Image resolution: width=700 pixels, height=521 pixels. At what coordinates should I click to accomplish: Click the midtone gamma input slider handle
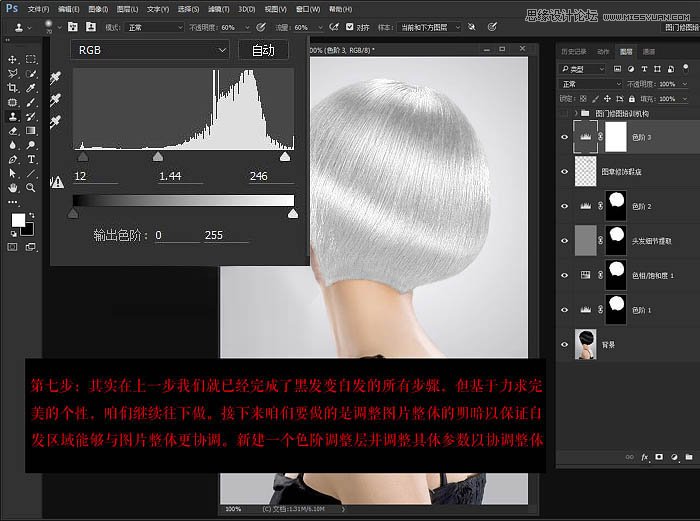click(x=157, y=157)
